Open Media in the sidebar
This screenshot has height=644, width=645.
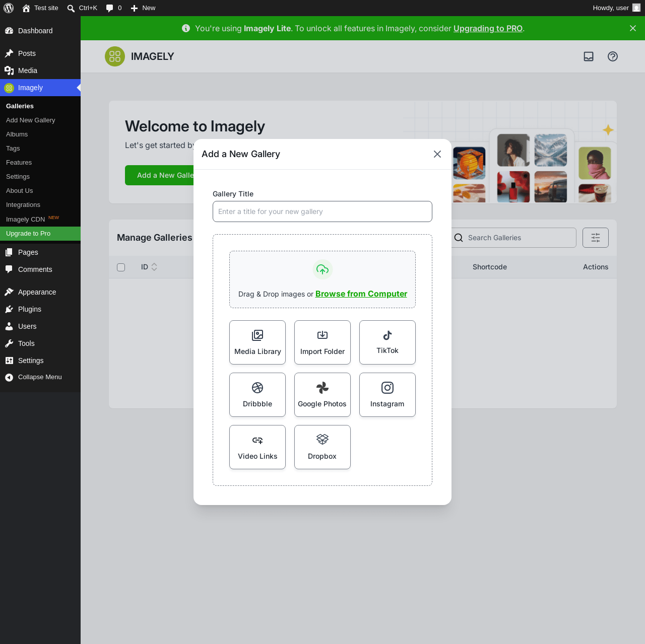(40, 70)
